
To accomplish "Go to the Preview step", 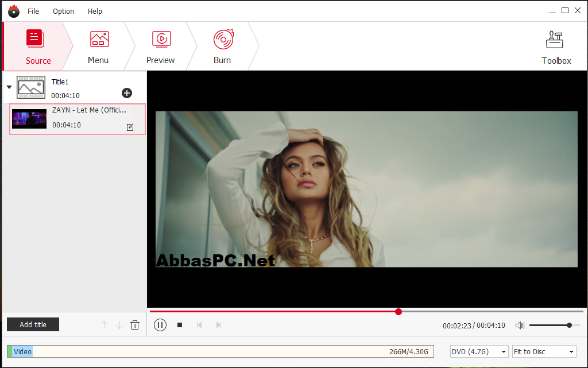I will click(161, 46).
